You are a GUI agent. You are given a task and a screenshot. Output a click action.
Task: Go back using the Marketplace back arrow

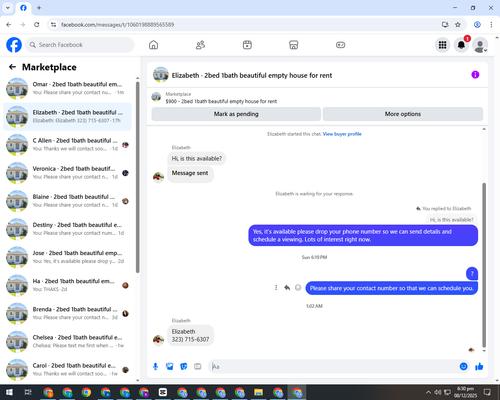tap(12, 67)
